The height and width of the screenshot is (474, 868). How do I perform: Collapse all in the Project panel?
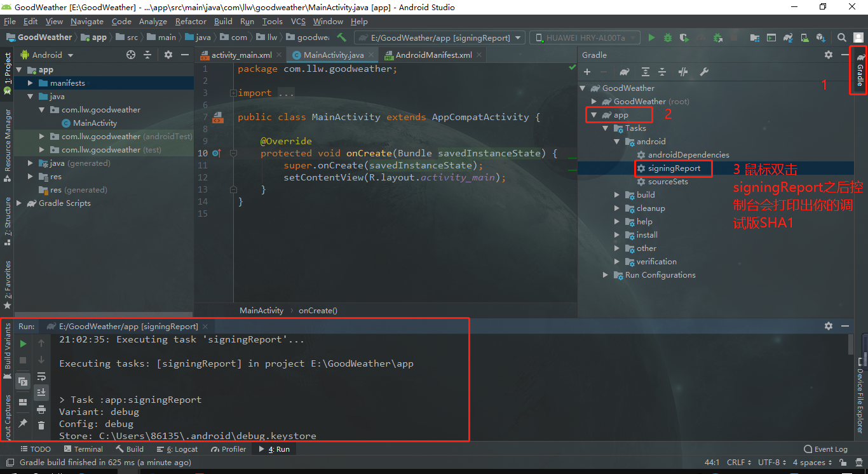(147, 55)
